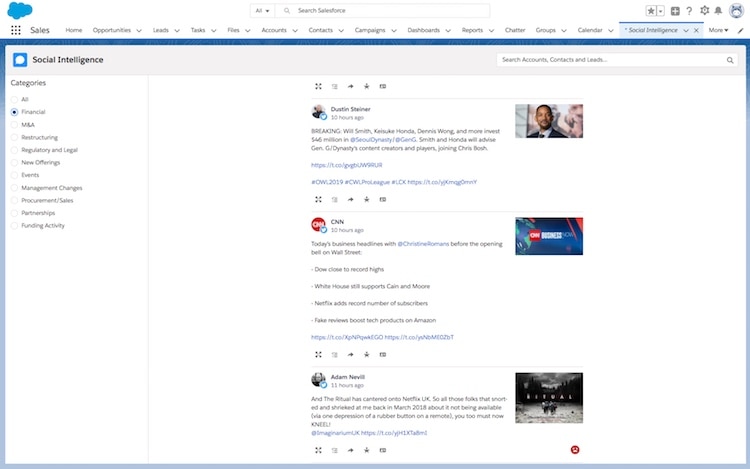The width and height of the screenshot is (750, 469).
Task: Choose the Funding Activity category option
Action: point(15,225)
